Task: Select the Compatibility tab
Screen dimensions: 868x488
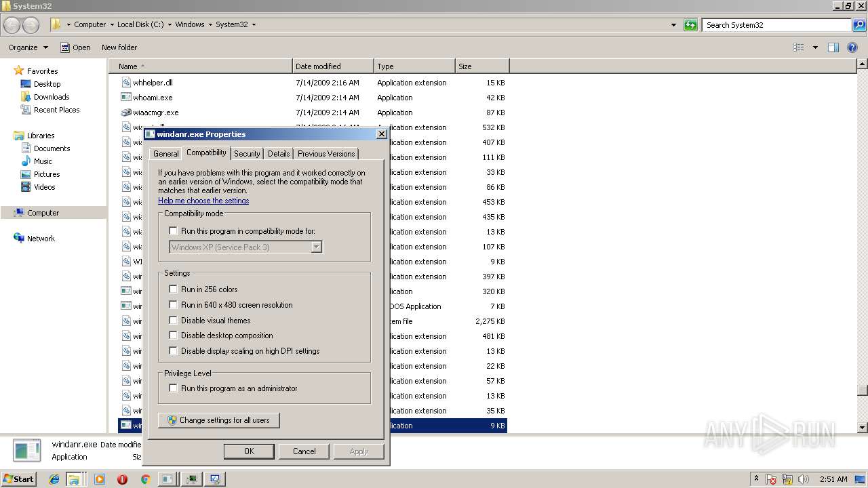Action: coord(206,152)
